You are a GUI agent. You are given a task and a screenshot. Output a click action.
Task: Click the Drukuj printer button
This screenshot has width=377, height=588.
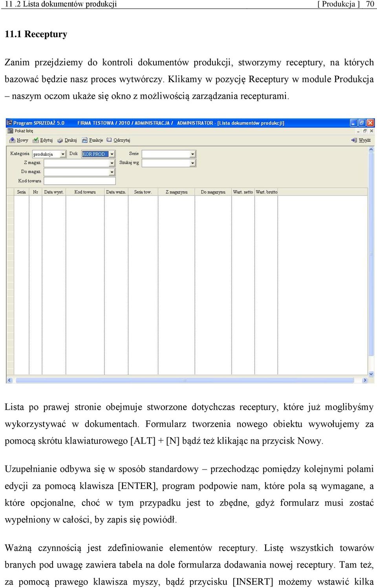click(x=67, y=140)
